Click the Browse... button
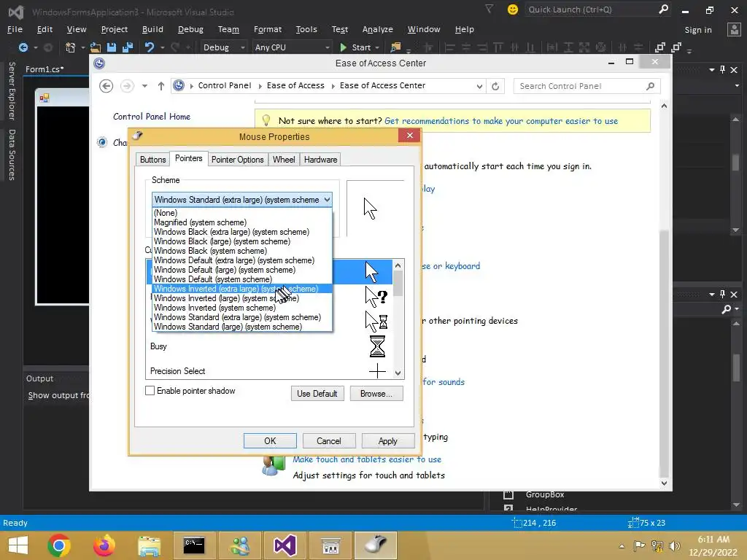 (x=376, y=393)
